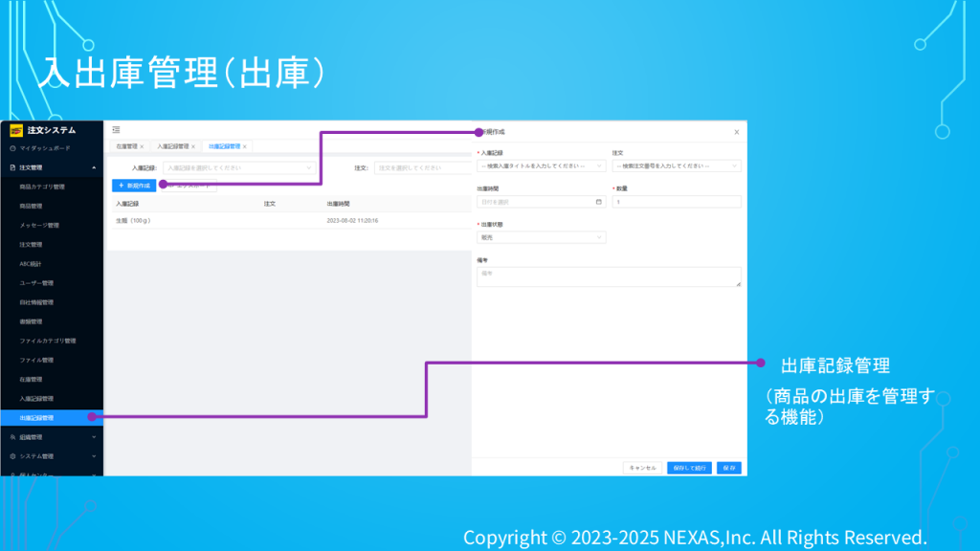
Task: Switch to the 入庫記録管理 tab
Action: tap(172, 146)
